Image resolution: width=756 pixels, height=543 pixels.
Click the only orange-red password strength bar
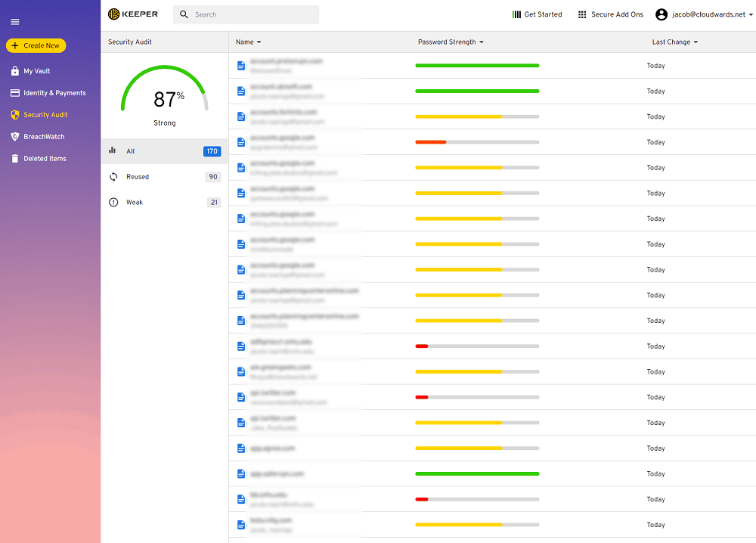[x=477, y=142]
